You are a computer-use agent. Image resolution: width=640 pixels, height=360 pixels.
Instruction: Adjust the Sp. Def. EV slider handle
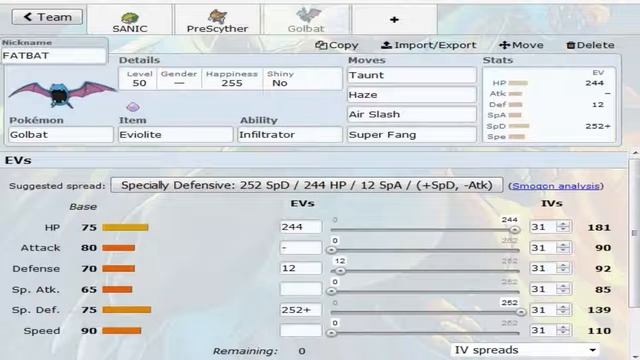pos(520,312)
